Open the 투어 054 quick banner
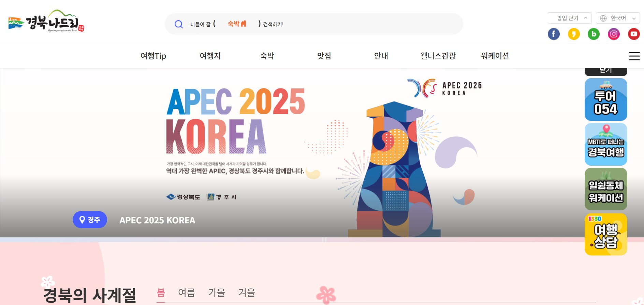This screenshot has height=305, width=644. pyautogui.click(x=606, y=99)
